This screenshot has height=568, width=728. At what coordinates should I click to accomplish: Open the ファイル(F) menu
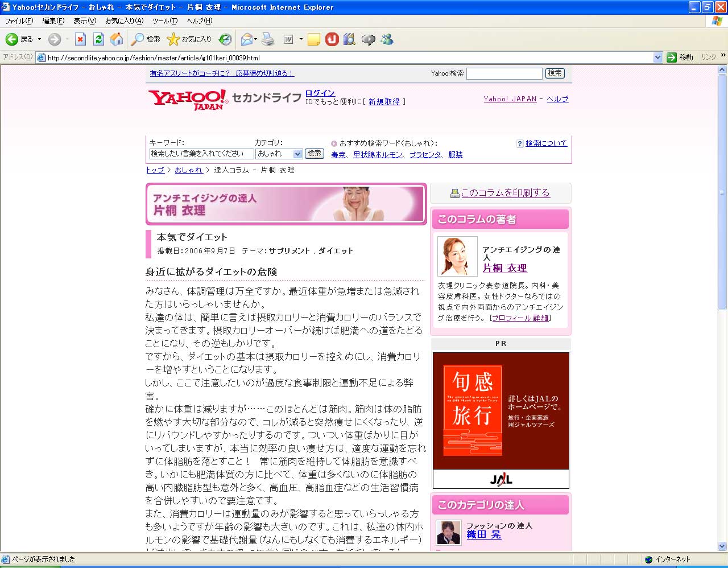point(19,21)
